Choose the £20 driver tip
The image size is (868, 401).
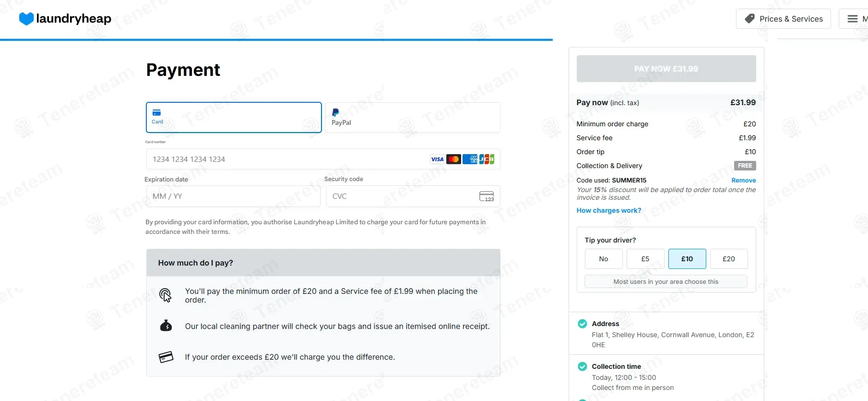(x=729, y=259)
